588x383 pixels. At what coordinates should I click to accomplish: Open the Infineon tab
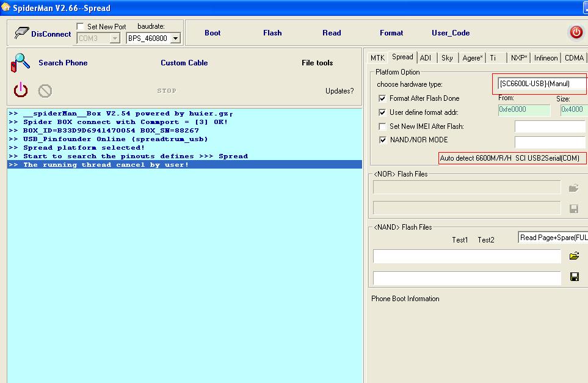point(546,58)
